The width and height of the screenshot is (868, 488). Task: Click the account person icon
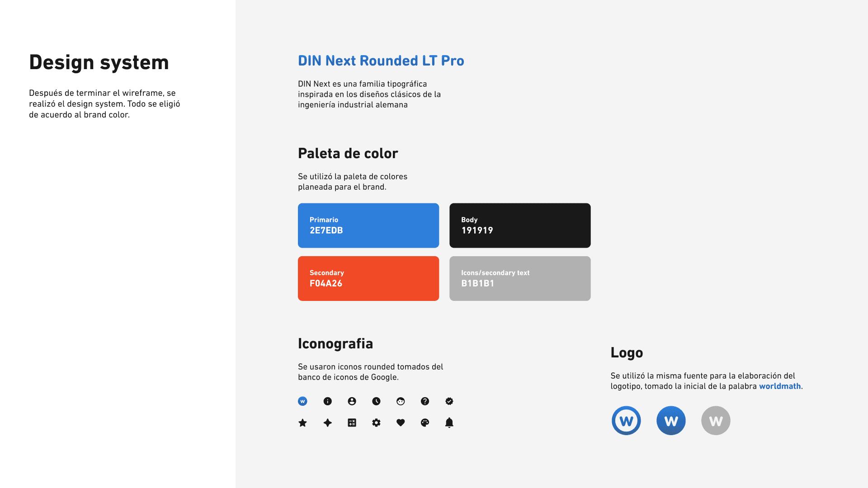(x=352, y=401)
